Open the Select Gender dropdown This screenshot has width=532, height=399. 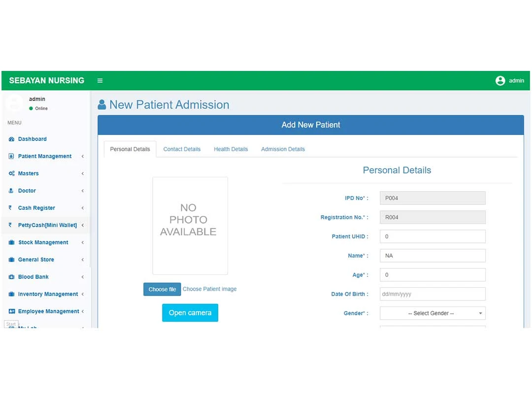coord(432,313)
